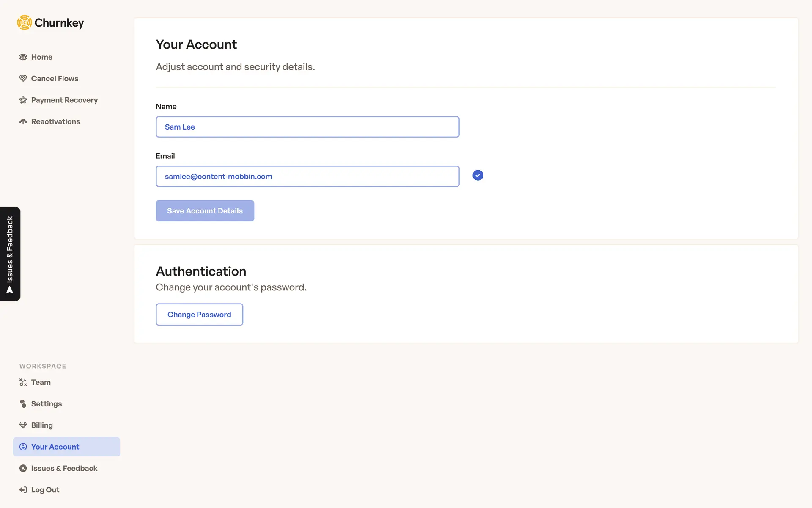This screenshot has width=812, height=508.
Task: Click the Reactivations arrow icon
Action: [23, 121]
